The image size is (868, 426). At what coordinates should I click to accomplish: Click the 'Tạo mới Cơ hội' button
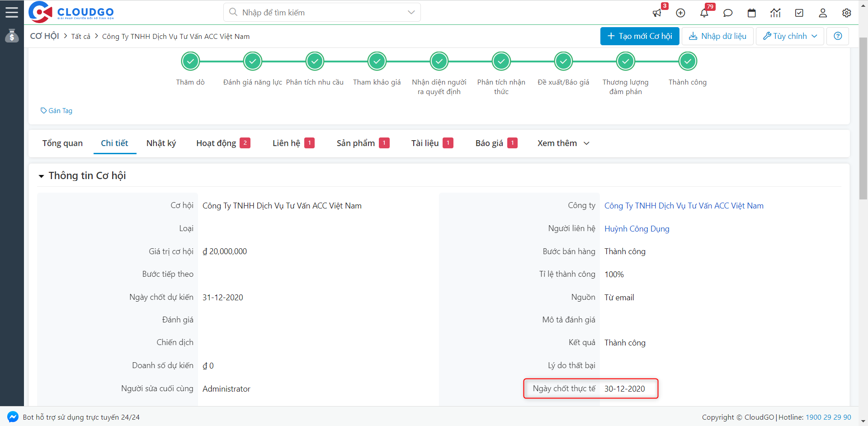point(639,36)
